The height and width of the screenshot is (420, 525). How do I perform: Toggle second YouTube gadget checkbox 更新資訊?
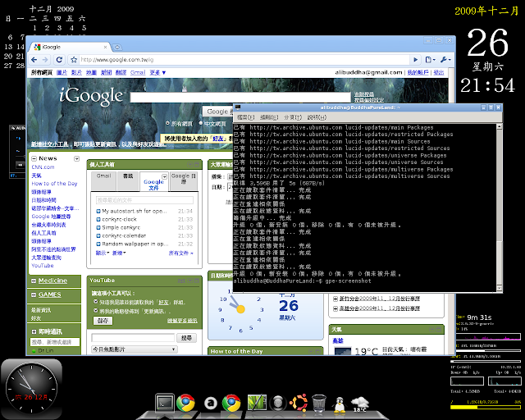click(96, 310)
